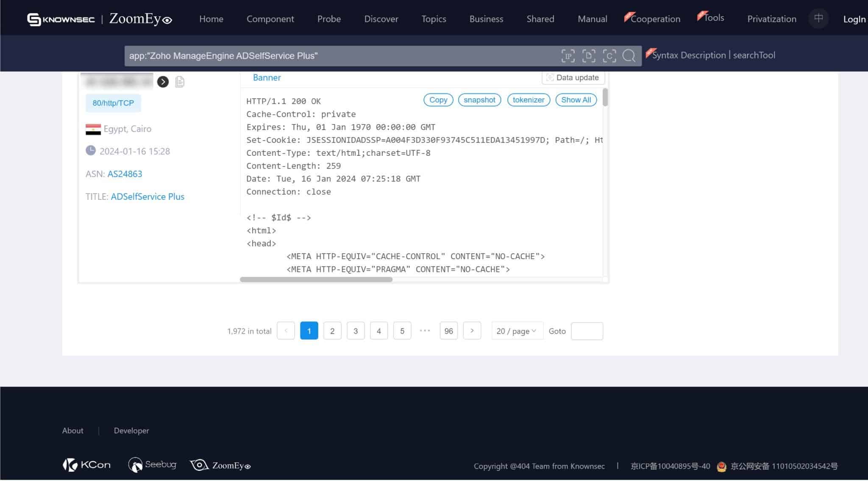Click the Show All button
This screenshot has height=481, width=868.
click(x=576, y=100)
